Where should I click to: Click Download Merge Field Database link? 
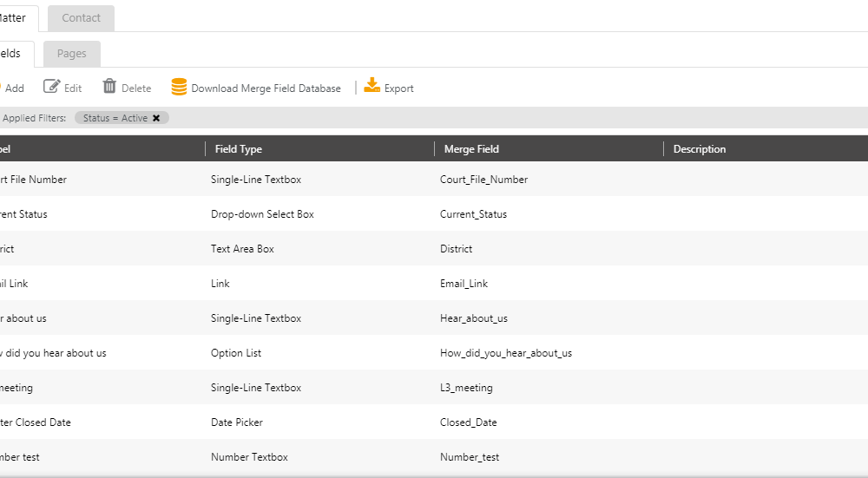(266, 88)
